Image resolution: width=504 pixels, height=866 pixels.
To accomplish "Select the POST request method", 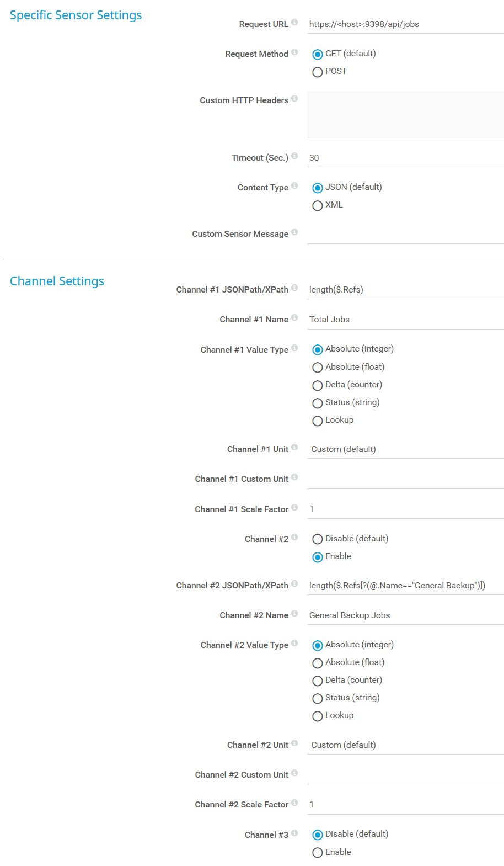I will (x=318, y=72).
